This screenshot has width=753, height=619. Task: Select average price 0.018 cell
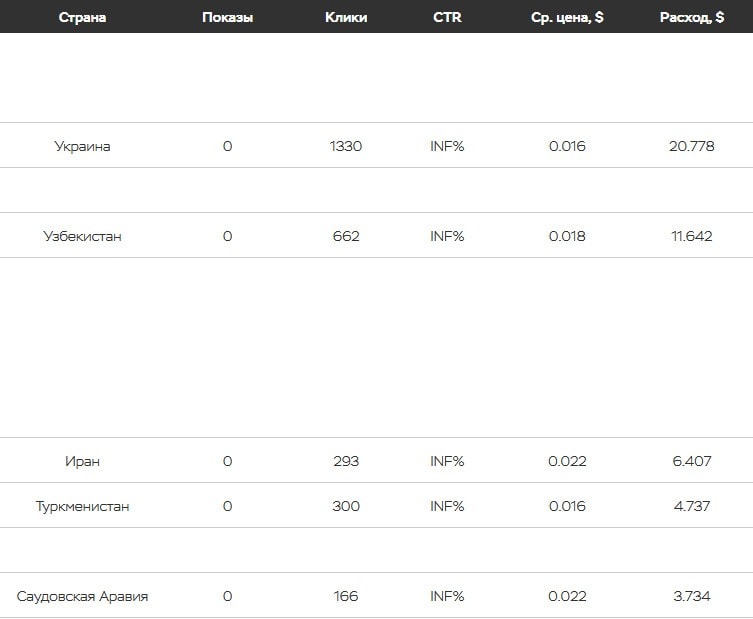(x=567, y=236)
